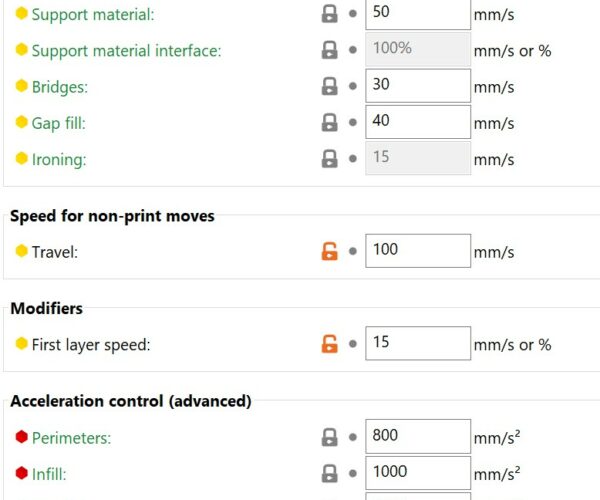Click the First layer speed input field
Image resolution: width=600 pixels, height=500 pixels.
(x=418, y=343)
